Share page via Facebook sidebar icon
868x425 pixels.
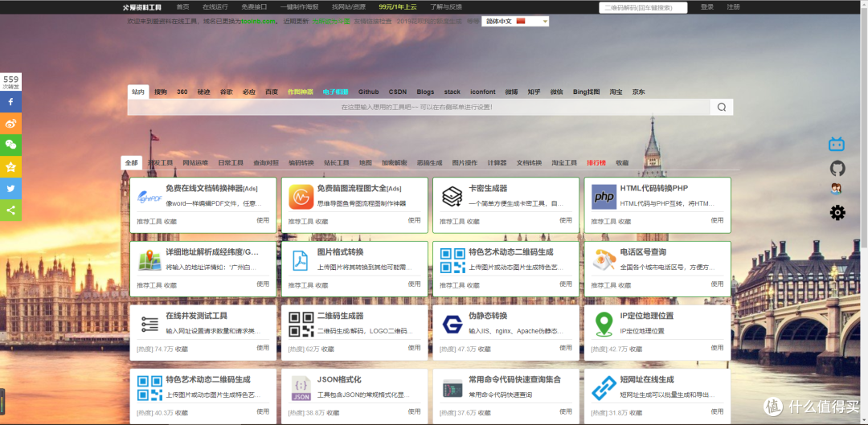[x=10, y=102]
